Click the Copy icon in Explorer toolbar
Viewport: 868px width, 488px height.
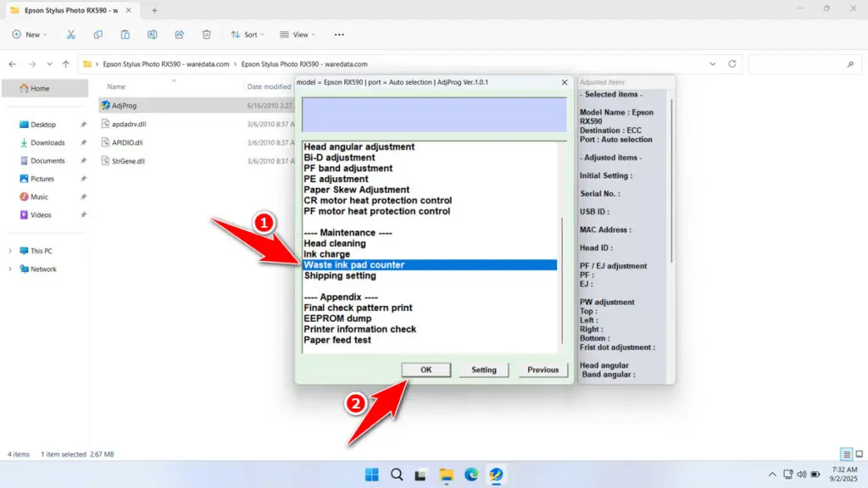98,35
